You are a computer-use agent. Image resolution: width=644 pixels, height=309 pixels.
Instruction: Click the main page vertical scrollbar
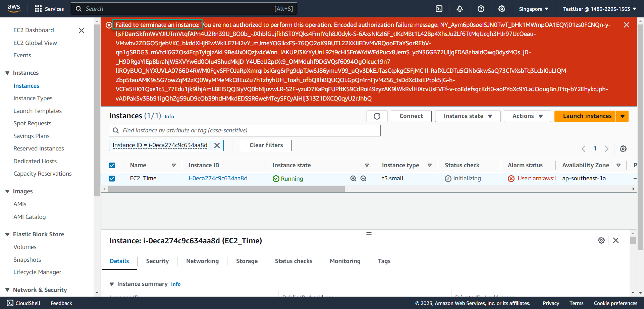[640, 137]
